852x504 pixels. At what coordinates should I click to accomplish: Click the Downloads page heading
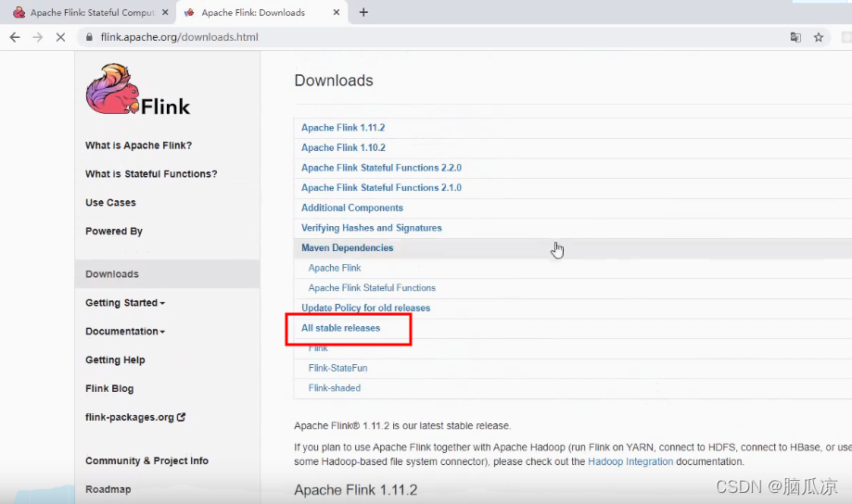tap(334, 81)
